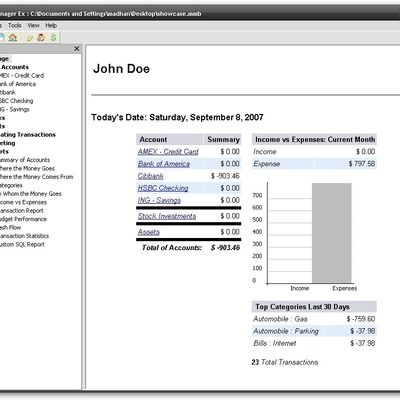Select Repeating Transactions in sidebar
The height and width of the screenshot is (400, 400).
tap(28, 135)
